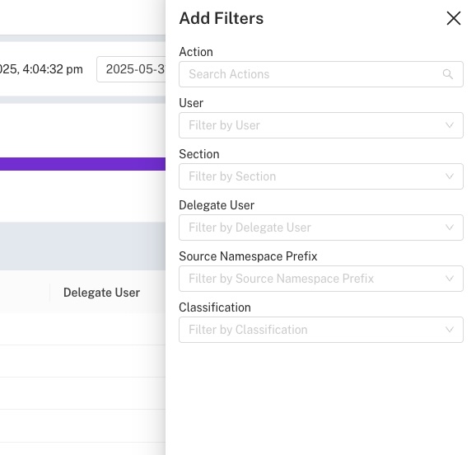Click the purple bar in the chart

(82, 164)
